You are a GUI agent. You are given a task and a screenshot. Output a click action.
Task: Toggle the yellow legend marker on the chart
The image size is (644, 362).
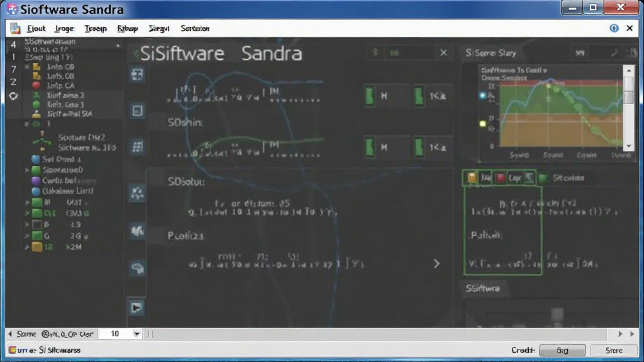(x=482, y=124)
